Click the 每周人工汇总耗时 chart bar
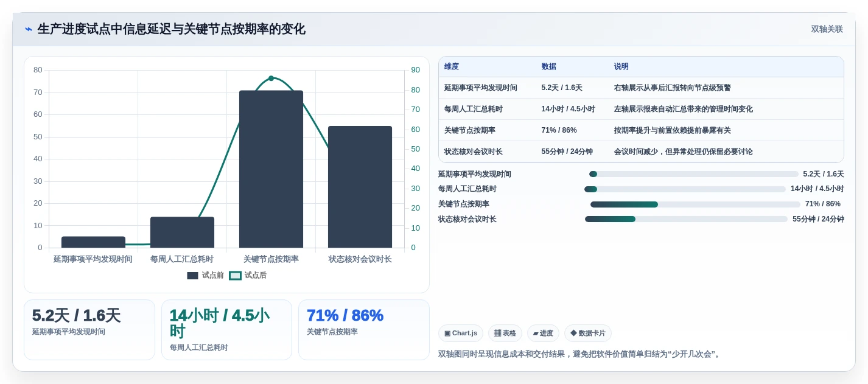 [182, 232]
